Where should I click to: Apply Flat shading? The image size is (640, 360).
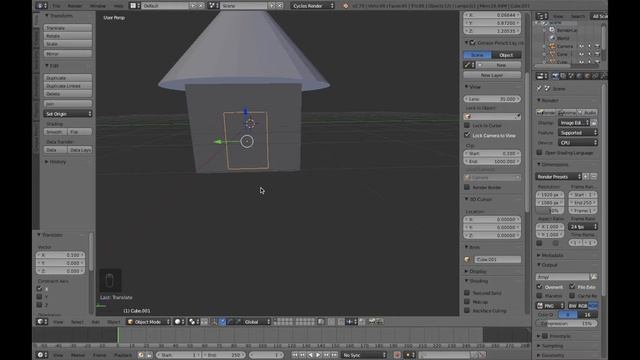80,132
